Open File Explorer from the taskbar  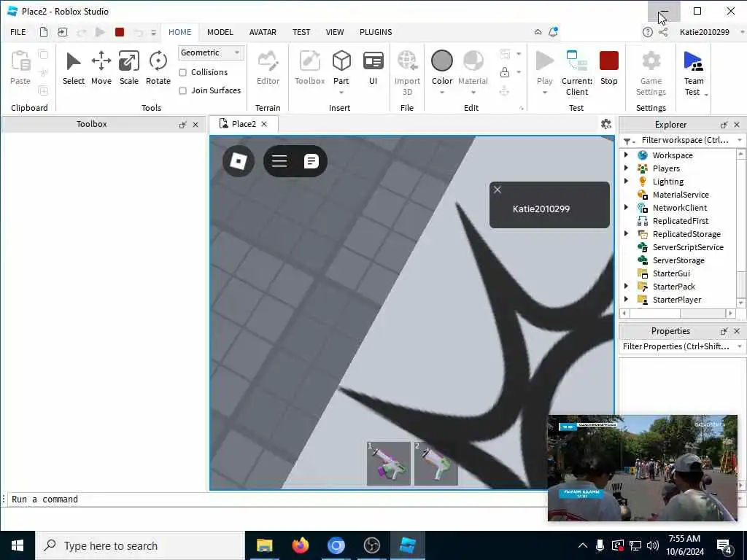(x=264, y=545)
